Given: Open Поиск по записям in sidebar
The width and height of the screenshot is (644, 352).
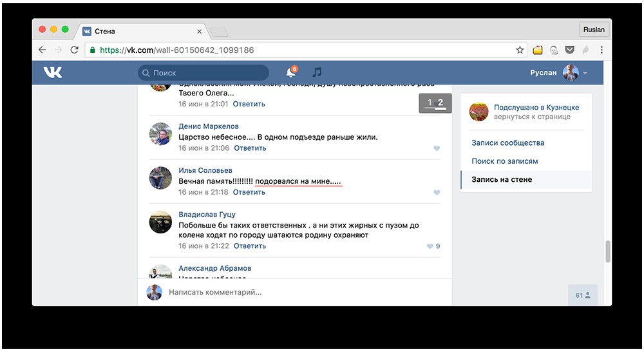Looking at the screenshot, I should tap(504, 161).
